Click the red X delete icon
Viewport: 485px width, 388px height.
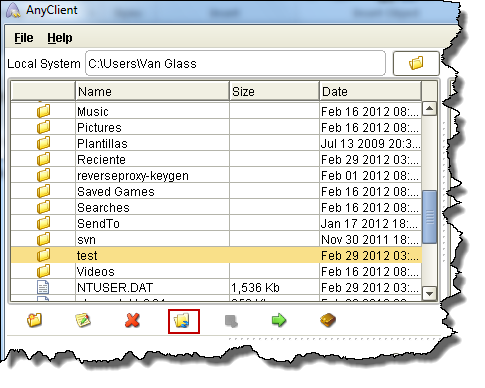(x=132, y=321)
